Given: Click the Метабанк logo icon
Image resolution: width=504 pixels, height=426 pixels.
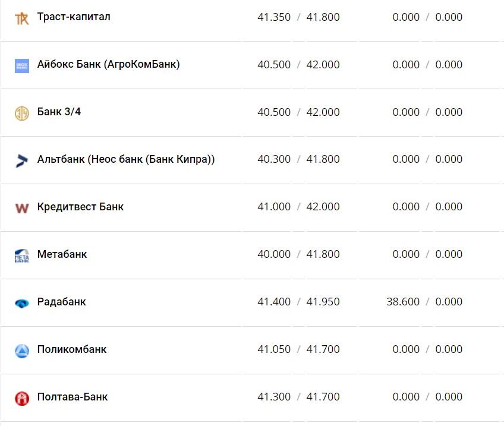Looking at the screenshot, I should click(22, 255).
